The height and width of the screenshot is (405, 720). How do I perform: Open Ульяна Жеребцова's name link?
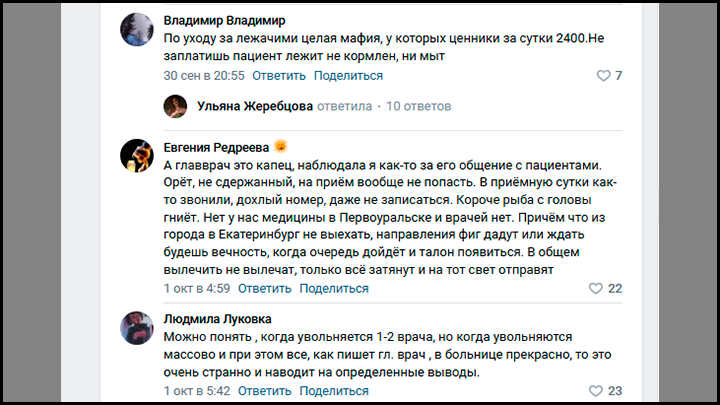255,106
